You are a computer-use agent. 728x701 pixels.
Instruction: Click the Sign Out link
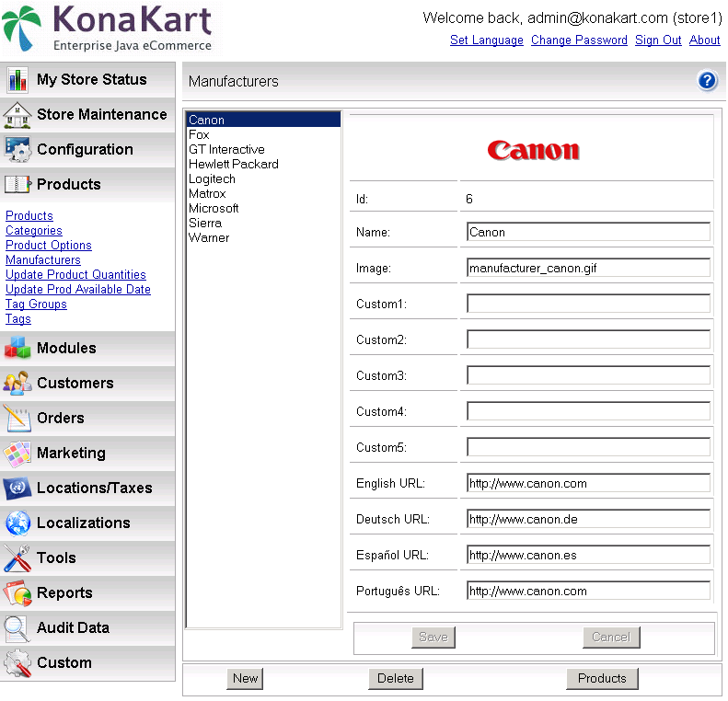point(658,40)
